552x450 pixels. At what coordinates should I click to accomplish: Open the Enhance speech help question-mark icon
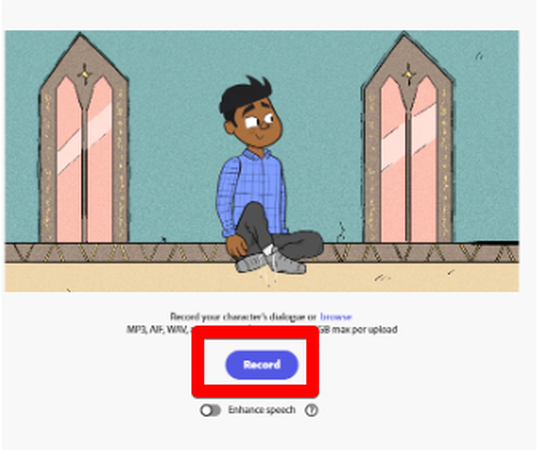coord(311,410)
